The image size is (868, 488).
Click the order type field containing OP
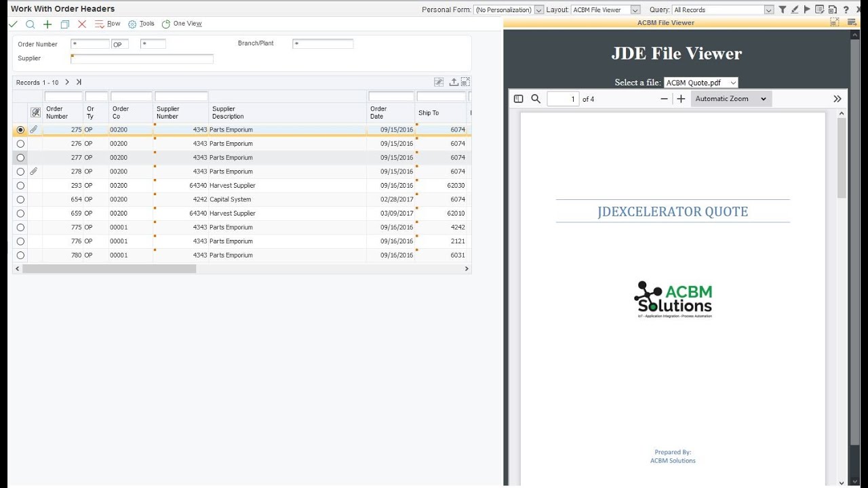point(120,44)
